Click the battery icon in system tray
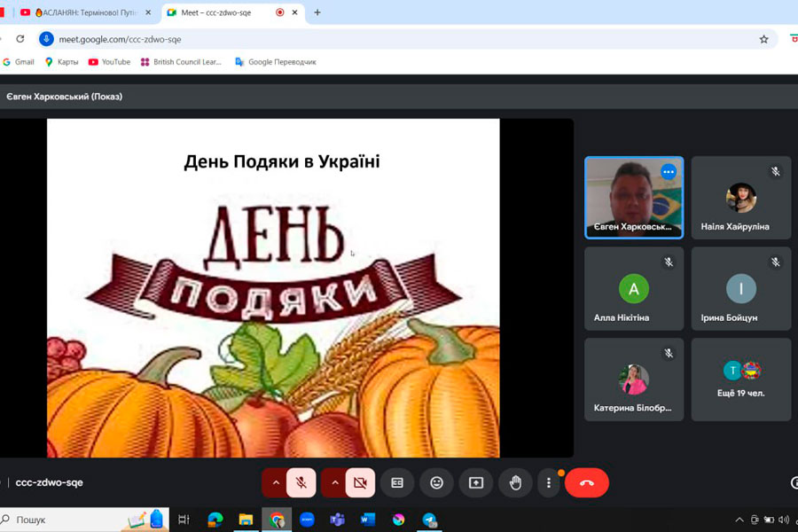Image resolution: width=798 pixels, height=532 pixels. click(769, 520)
